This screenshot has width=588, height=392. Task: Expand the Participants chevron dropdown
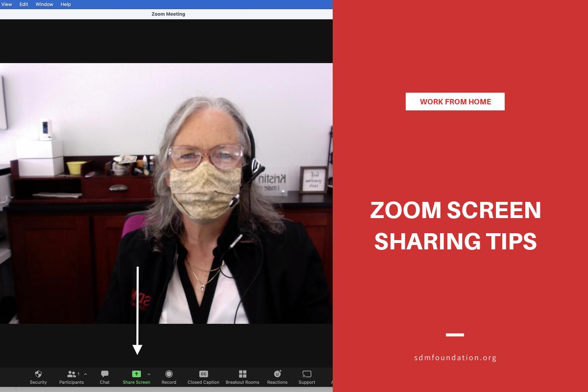[85, 373]
